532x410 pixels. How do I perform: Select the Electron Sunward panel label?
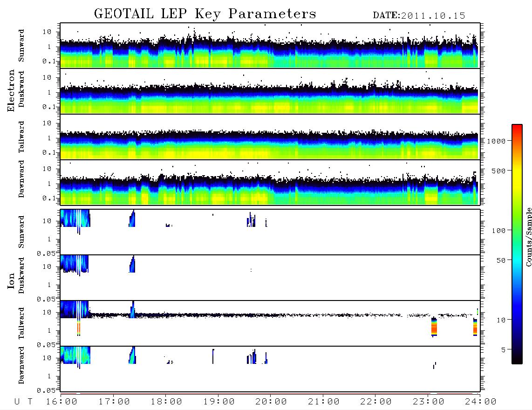click(21, 46)
